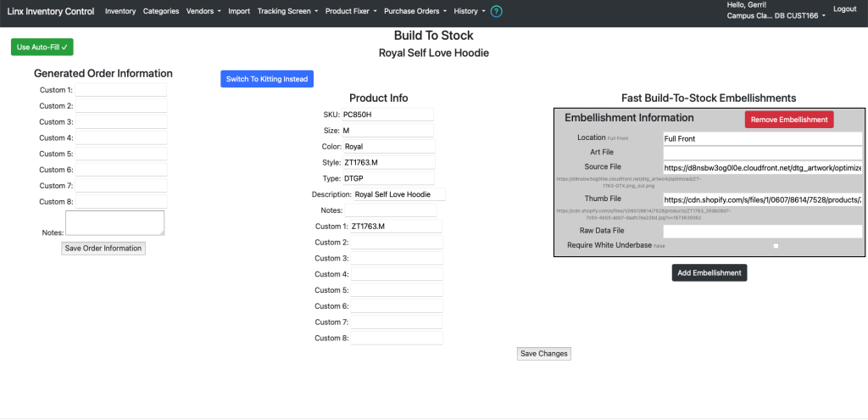Open the help question mark icon
This screenshot has width=868, height=420.
click(497, 11)
